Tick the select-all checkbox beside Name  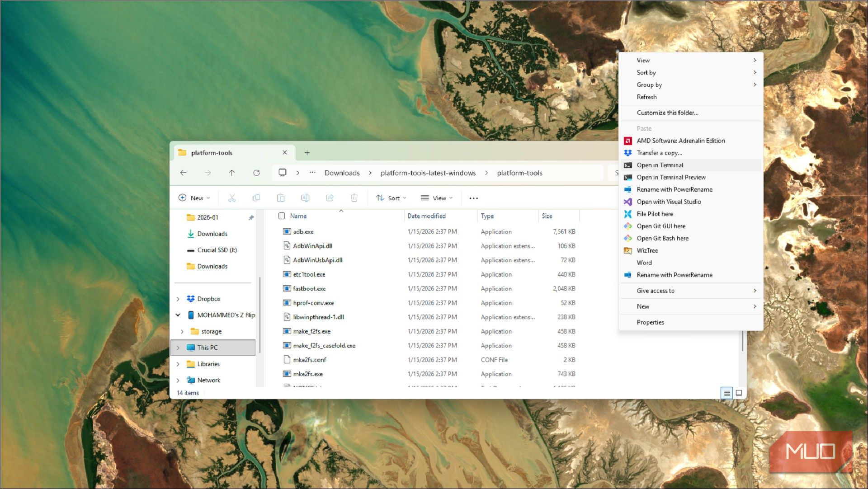click(282, 216)
